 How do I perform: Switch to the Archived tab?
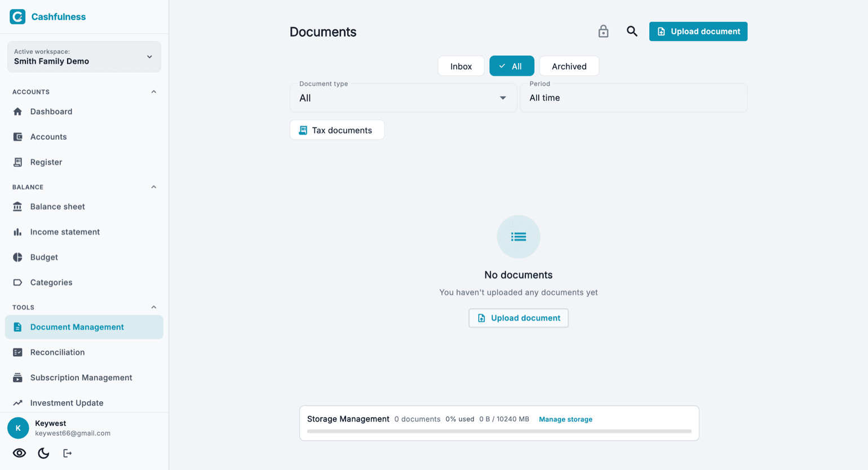click(x=569, y=66)
